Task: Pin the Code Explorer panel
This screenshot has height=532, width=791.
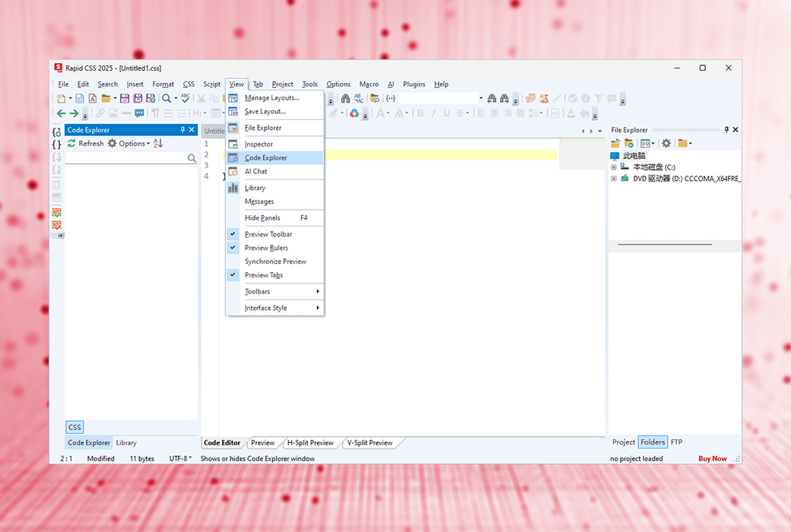Action: [183, 130]
